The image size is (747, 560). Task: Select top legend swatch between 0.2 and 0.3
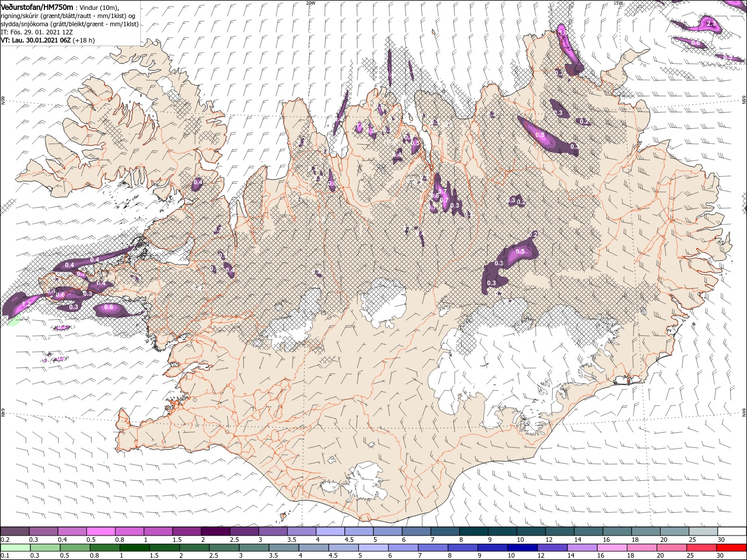(x=15, y=531)
